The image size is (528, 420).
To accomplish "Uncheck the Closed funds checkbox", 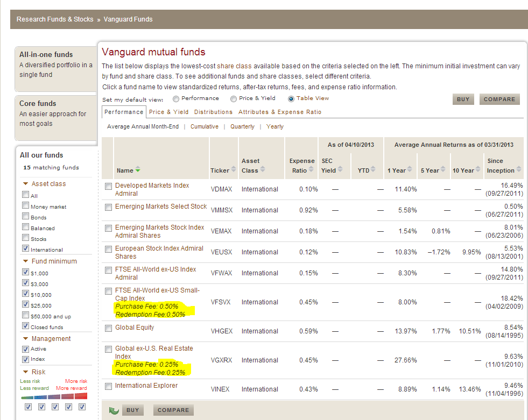I will 26,326.
